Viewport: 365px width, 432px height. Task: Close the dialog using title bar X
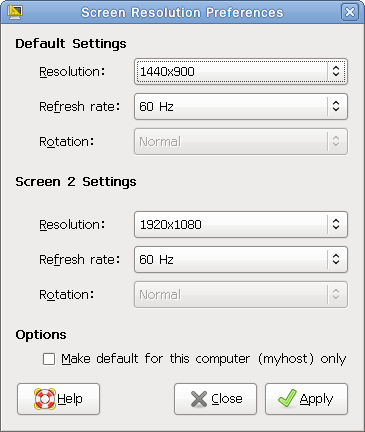point(350,12)
